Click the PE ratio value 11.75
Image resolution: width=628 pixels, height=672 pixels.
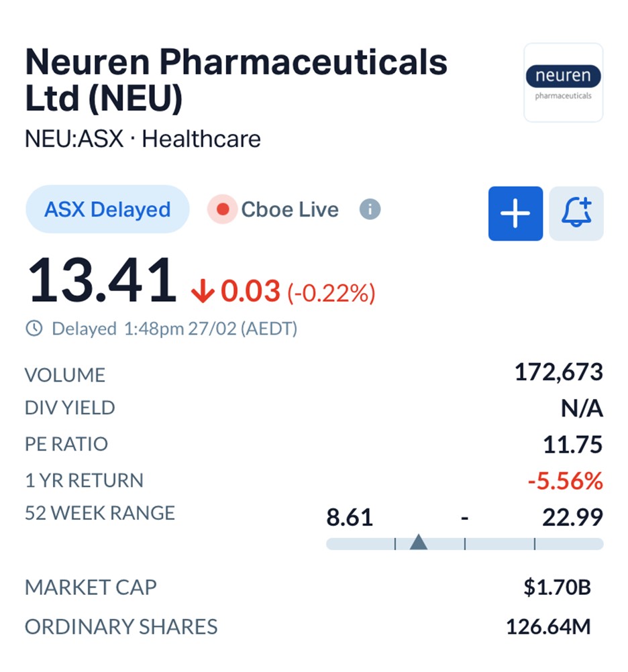pyautogui.click(x=572, y=445)
